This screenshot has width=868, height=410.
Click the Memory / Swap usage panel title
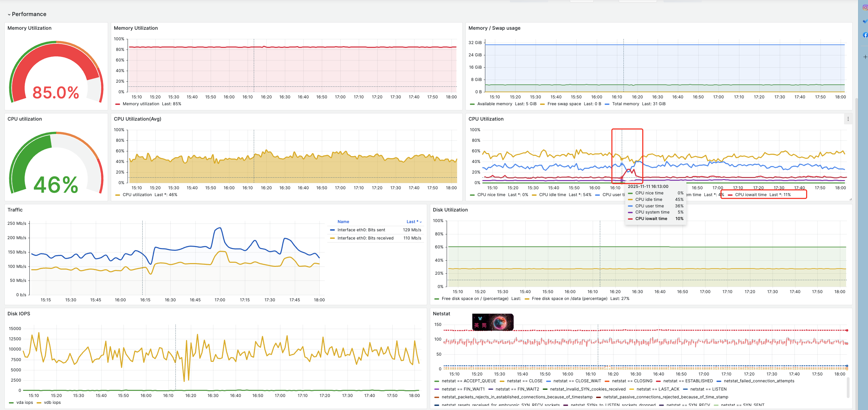click(494, 28)
